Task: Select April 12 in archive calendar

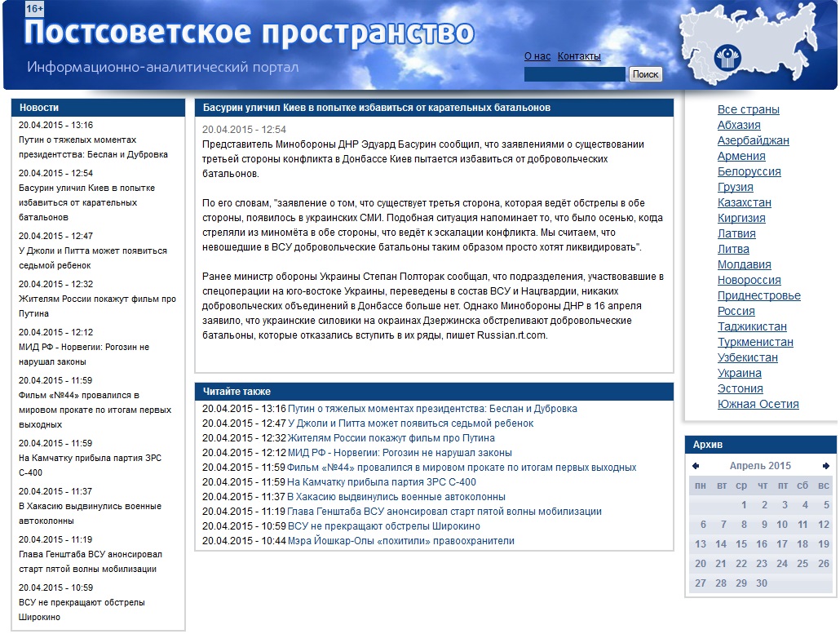Action: tap(824, 525)
